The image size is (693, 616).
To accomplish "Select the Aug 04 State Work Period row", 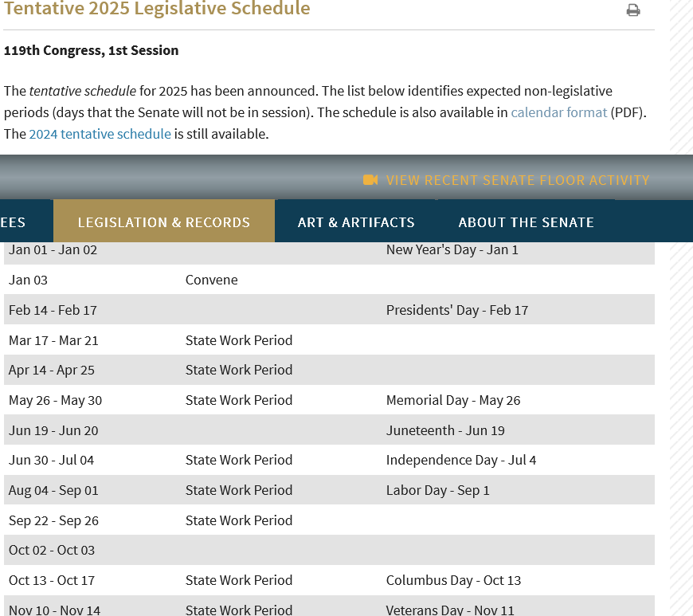I will click(x=239, y=490).
